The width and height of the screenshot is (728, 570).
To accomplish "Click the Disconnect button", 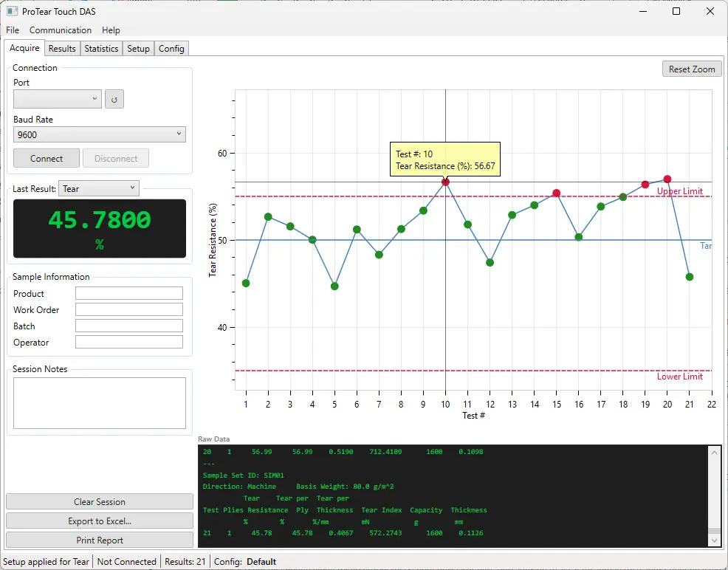I will pyautogui.click(x=116, y=158).
